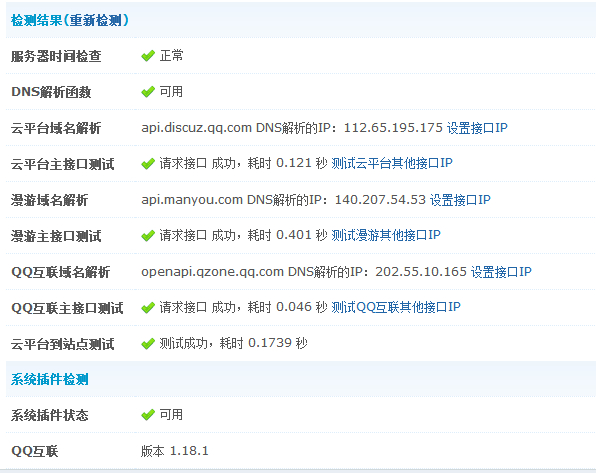Open 测试云平台其他接口IP link
This screenshot has height=473, width=596.
(x=392, y=163)
